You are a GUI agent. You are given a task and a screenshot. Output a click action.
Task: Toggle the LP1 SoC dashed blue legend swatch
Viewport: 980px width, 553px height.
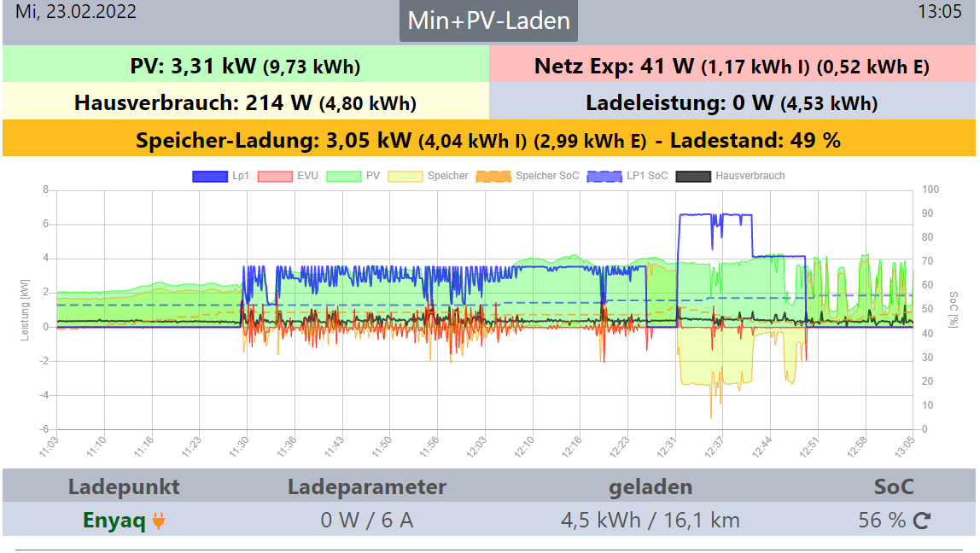click(x=604, y=176)
